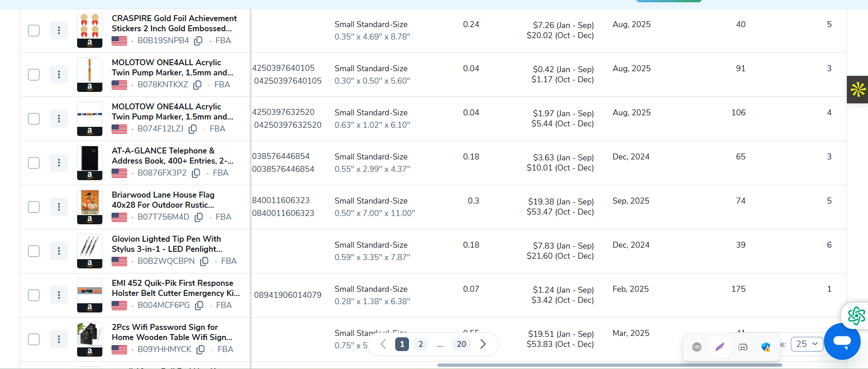
Task: View the Glovion pens product thumbnail
Action: (x=90, y=251)
